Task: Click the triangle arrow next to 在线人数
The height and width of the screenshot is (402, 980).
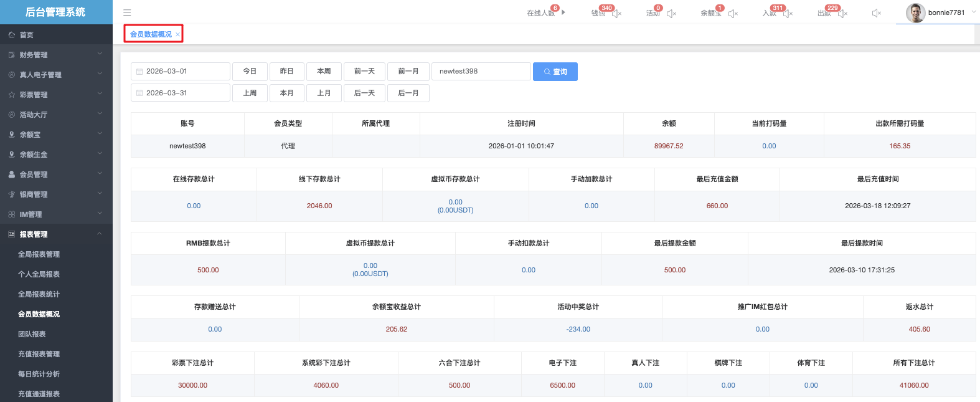Action: click(x=563, y=12)
